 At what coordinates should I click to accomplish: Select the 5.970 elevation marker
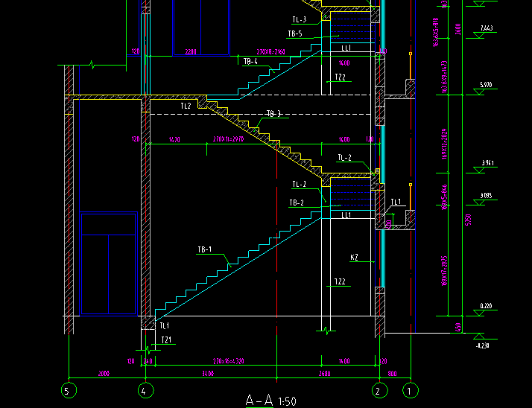[x=487, y=84]
